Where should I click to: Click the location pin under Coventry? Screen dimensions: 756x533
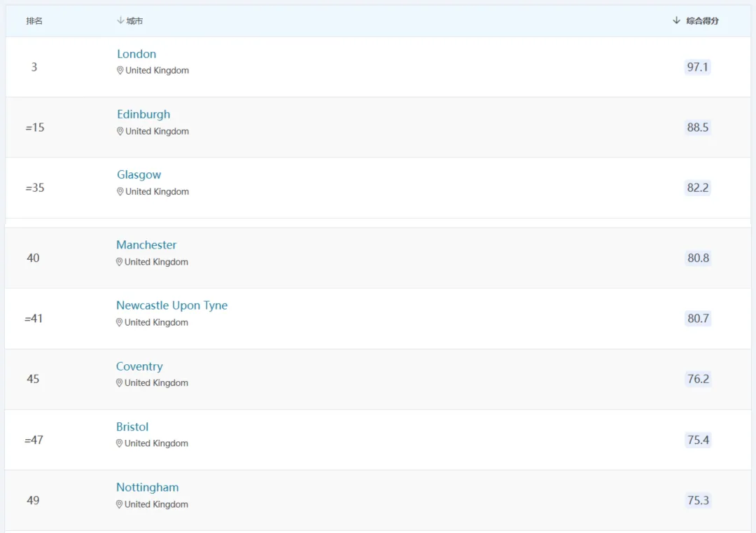(x=119, y=383)
